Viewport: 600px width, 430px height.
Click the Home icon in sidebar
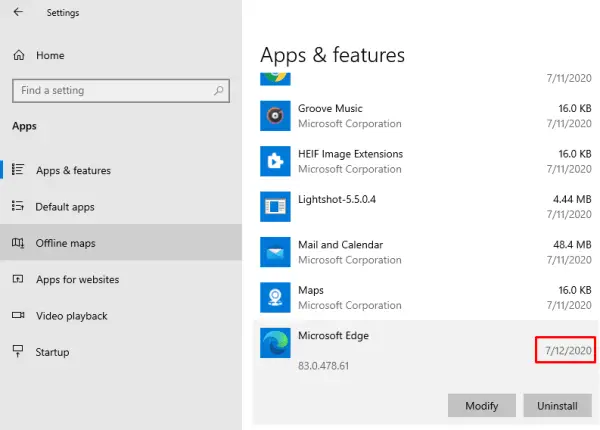click(x=18, y=56)
